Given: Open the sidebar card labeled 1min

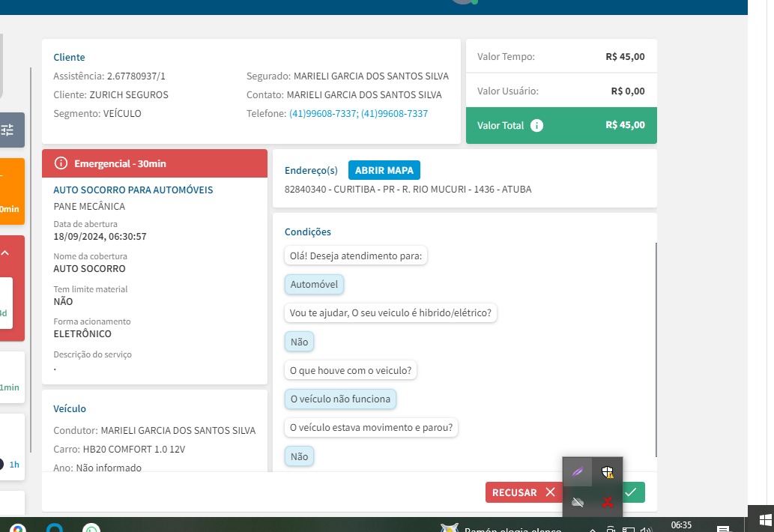Looking at the screenshot, I should pyautogui.click(x=12, y=377).
